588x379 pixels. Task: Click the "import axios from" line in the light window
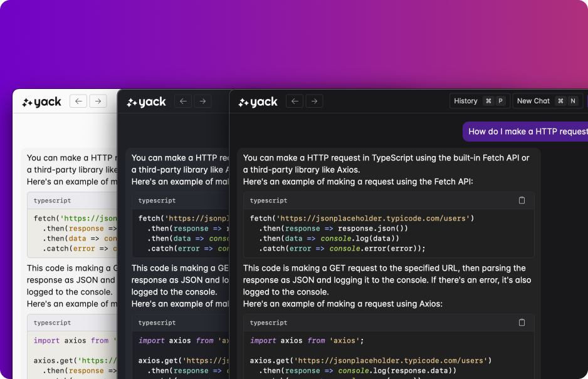tap(75, 340)
